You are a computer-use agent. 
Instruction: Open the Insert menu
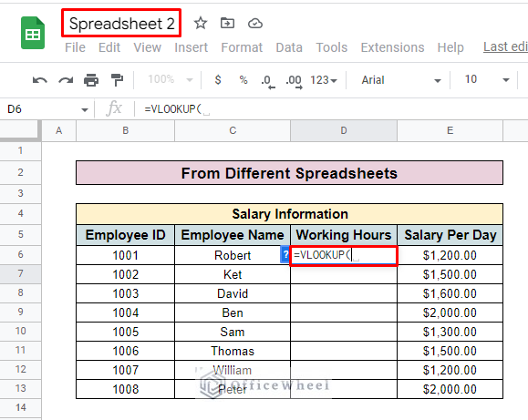pyautogui.click(x=191, y=47)
